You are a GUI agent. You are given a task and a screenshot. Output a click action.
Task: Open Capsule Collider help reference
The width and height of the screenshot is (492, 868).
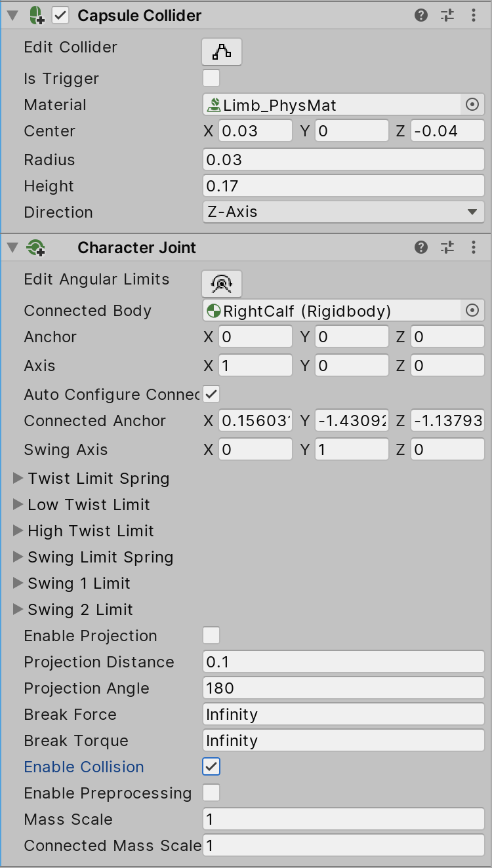pos(421,15)
